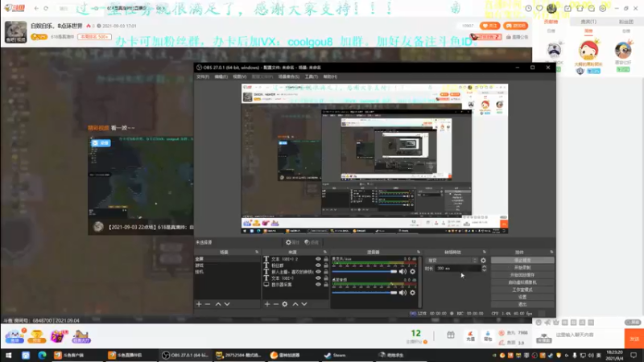Pop out the controls dock via its corner icon
Screen dimensions: 644x362
click(551, 252)
